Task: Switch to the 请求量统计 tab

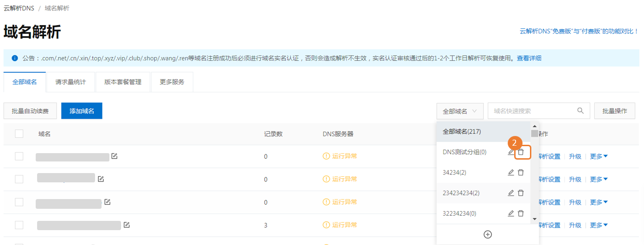Action: [70, 82]
